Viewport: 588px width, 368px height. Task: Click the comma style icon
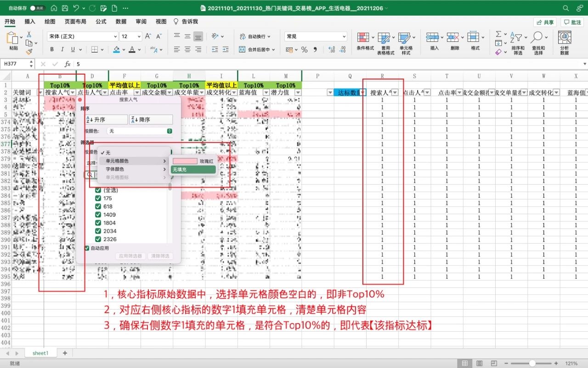315,50
